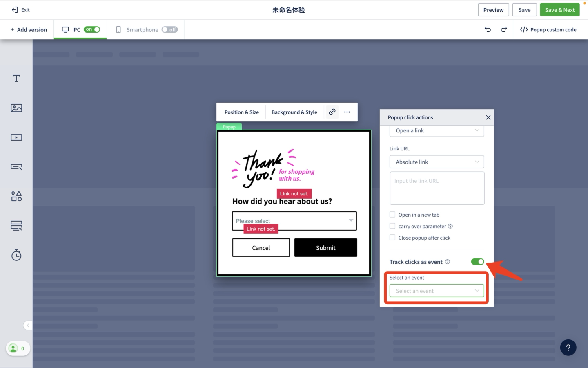
Task: Select the 'How did you hear about us?' heading
Action: (x=282, y=201)
